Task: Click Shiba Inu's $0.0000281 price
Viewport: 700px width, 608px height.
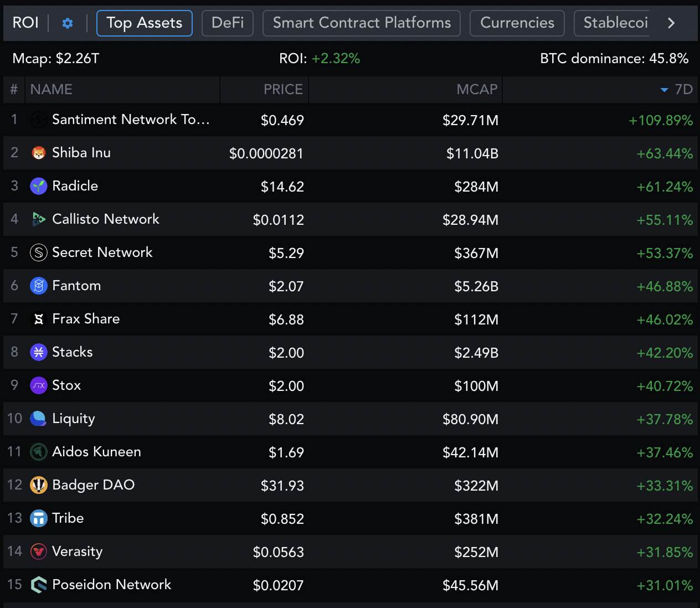Action: [266, 153]
